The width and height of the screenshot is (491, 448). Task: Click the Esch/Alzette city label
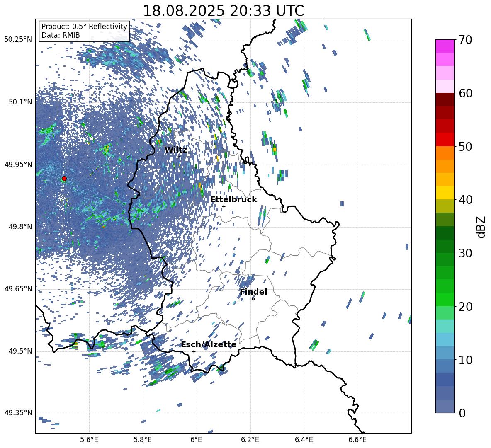click(x=209, y=345)
